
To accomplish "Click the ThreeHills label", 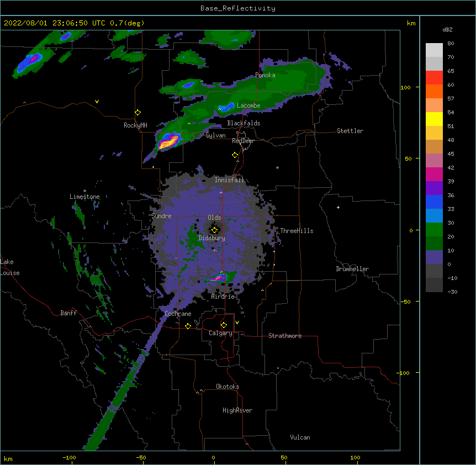I will tap(297, 231).
